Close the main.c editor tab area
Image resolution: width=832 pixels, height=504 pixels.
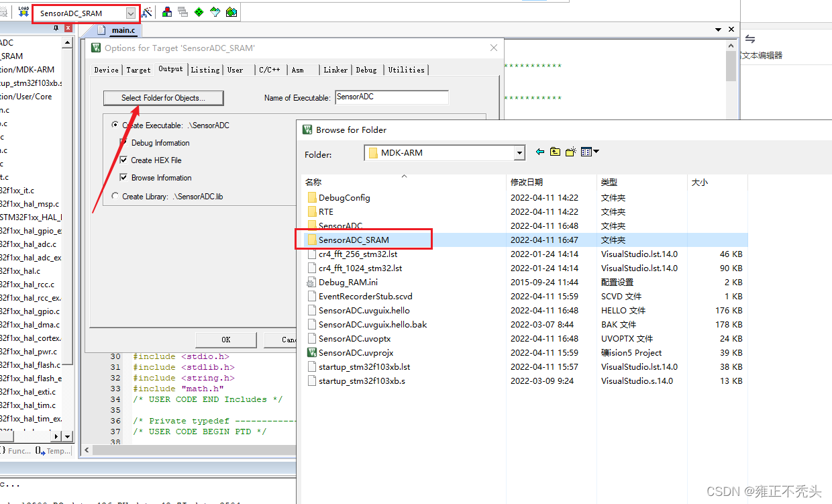click(x=731, y=30)
